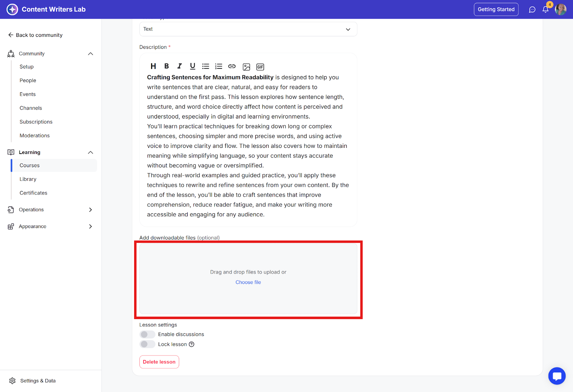Click the back arrow to community
Image resolution: width=573 pixels, height=392 pixels.
11,35
